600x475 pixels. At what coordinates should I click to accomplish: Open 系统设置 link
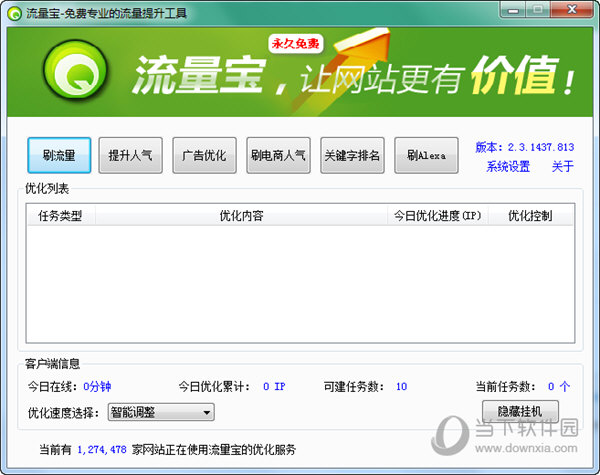(x=508, y=166)
